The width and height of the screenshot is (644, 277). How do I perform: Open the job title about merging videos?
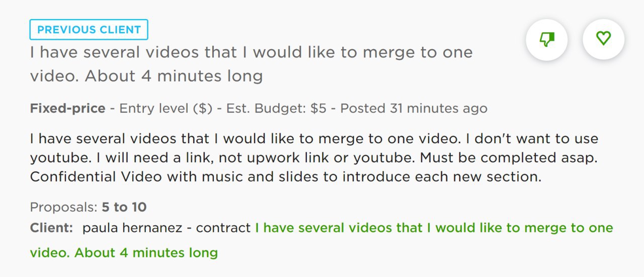point(251,64)
